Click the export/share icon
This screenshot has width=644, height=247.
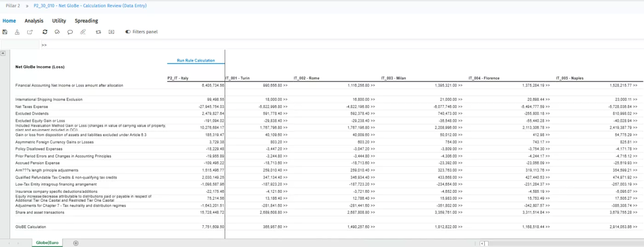[30, 32]
